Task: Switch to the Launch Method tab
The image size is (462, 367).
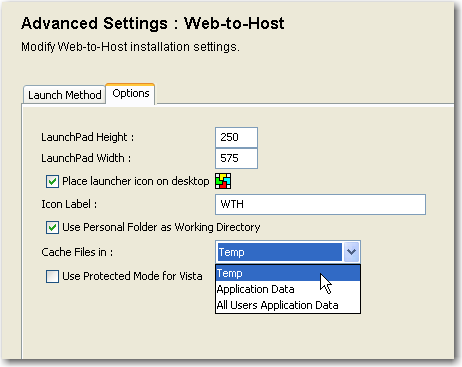Action: (x=65, y=95)
